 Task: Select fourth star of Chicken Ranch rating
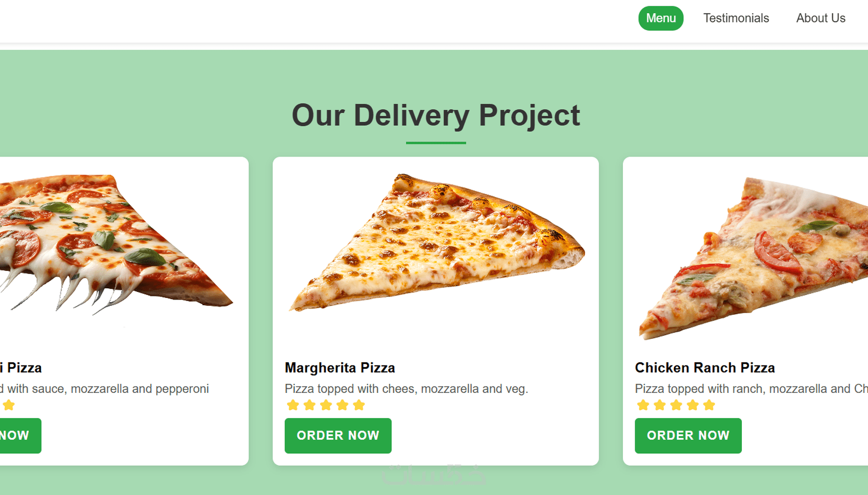tap(692, 405)
